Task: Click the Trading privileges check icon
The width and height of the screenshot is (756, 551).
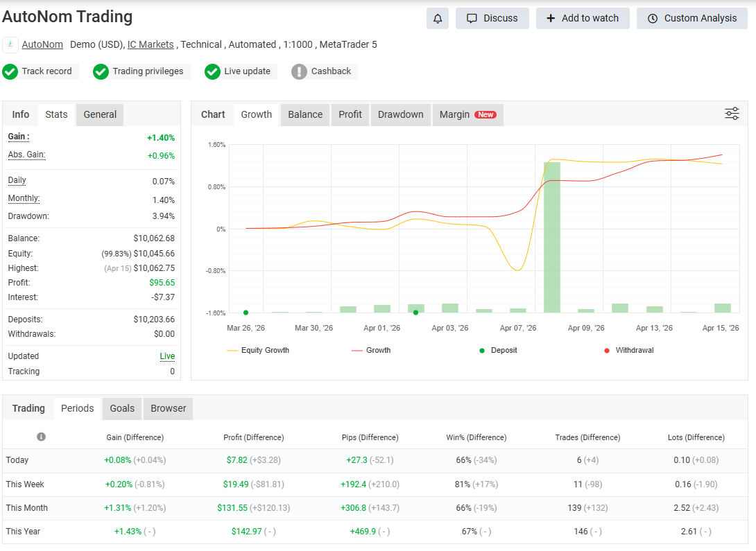Action: tap(101, 71)
